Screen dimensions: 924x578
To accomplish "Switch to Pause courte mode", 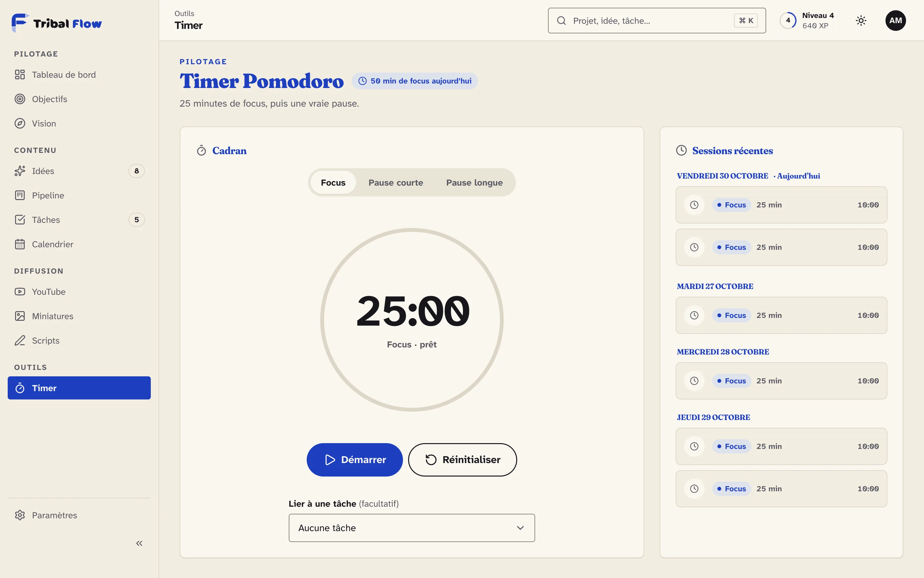I will (396, 183).
